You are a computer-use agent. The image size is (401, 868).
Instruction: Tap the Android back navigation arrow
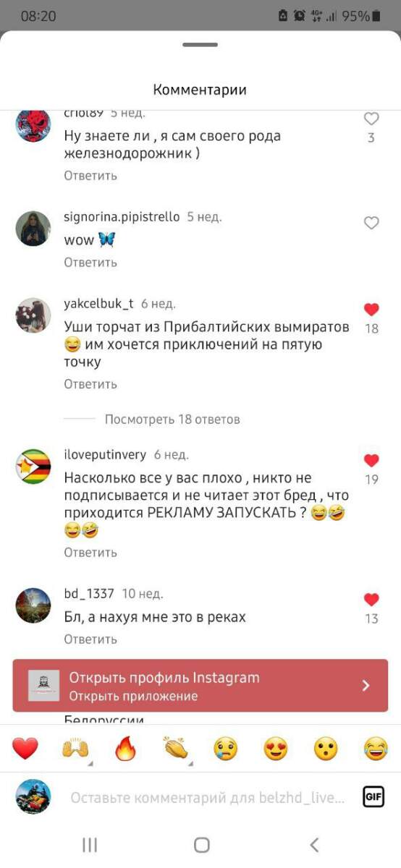[x=314, y=844]
